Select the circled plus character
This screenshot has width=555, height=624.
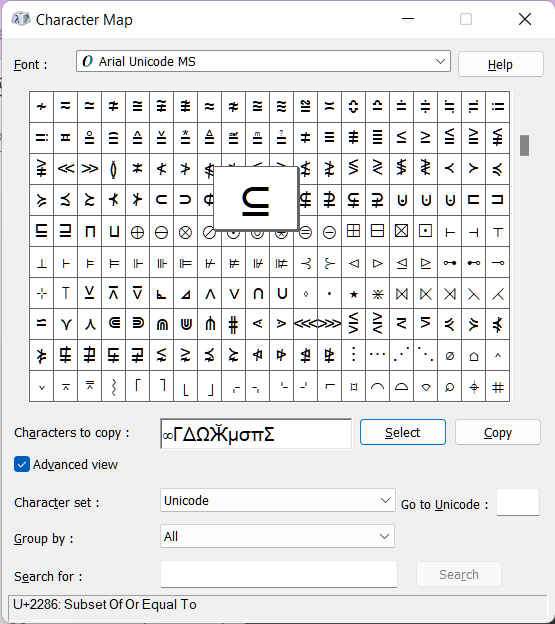tap(137, 232)
